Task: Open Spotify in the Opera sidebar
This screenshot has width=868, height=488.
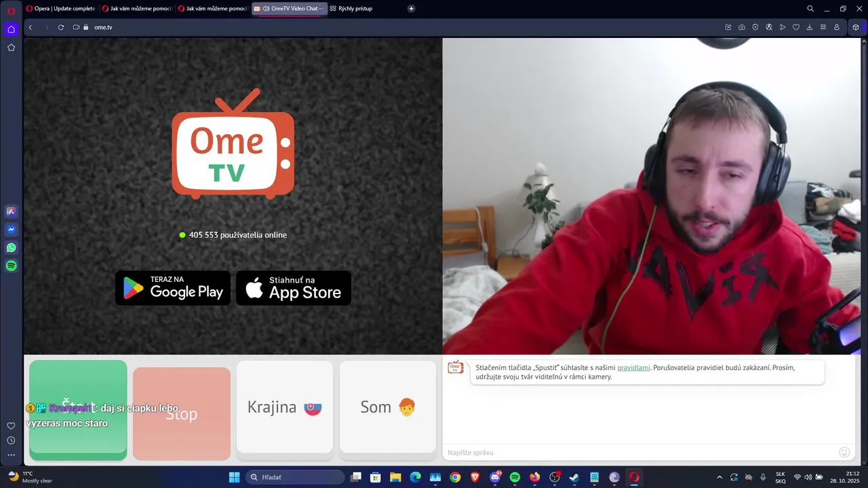Action: (11, 266)
